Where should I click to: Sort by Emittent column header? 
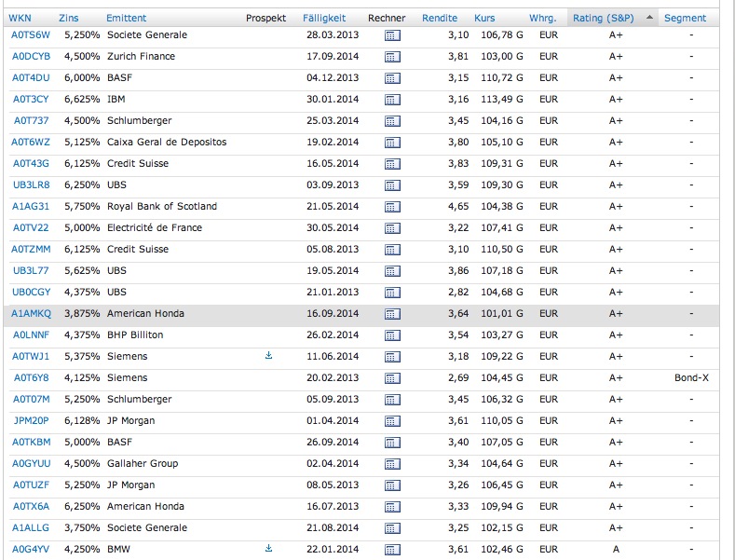pos(126,18)
